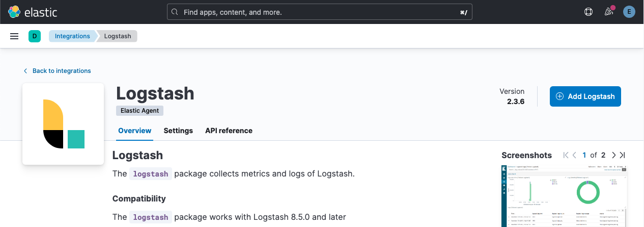The image size is (644, 227).
Task: Open the Logstash dashboard screenshot thumbnail
Action: coord(563,196)
